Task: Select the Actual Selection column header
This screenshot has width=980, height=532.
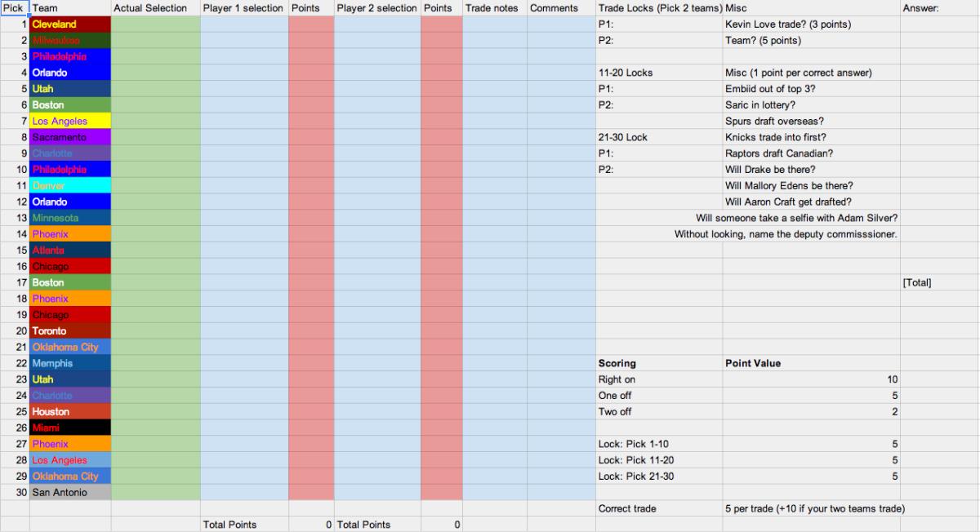Action: coord(155,7)
